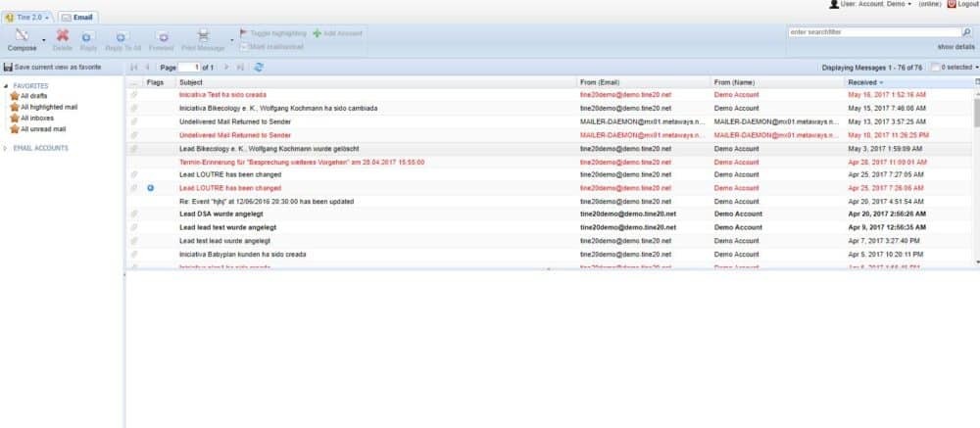This screenshot has height=428, width=980.
Task: Log out using the Logout button
Action: coord(961,5)
